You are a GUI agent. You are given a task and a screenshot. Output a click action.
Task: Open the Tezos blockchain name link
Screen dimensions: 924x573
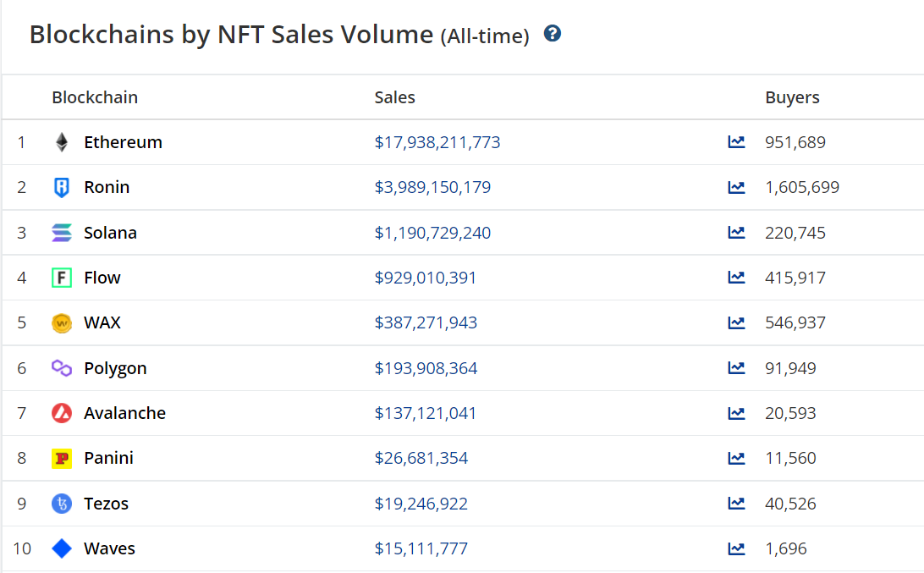(106, 504)
